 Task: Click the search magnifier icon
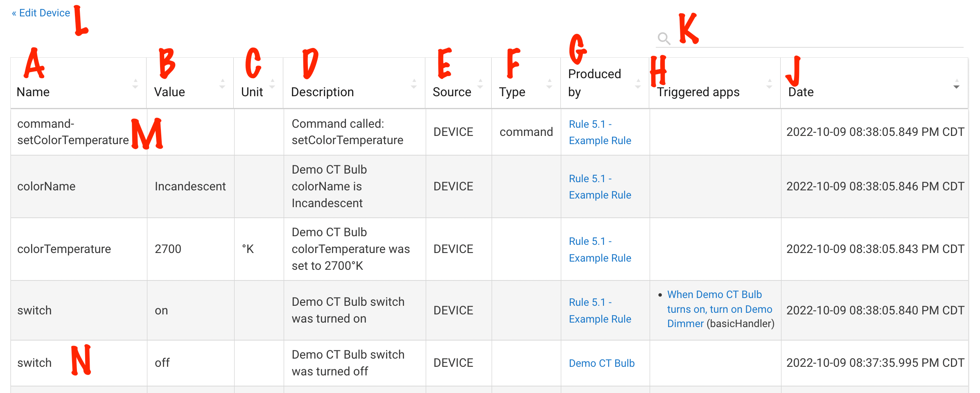[664, 39]
